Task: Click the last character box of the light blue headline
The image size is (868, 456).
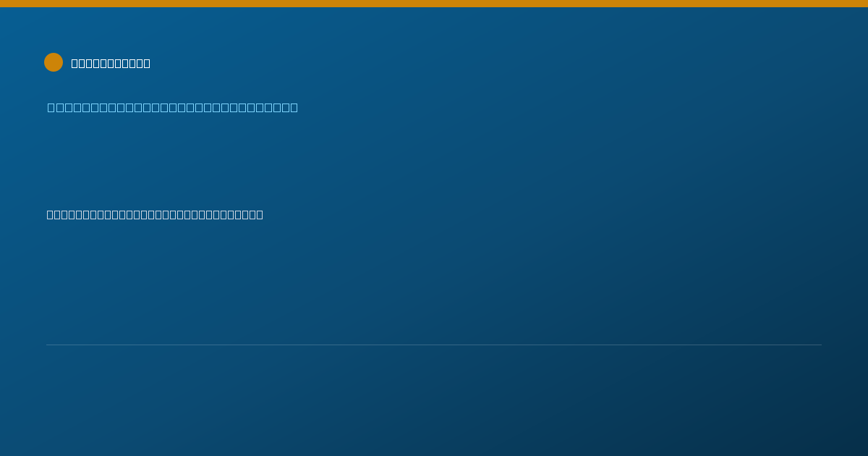Action: [294, 108]
